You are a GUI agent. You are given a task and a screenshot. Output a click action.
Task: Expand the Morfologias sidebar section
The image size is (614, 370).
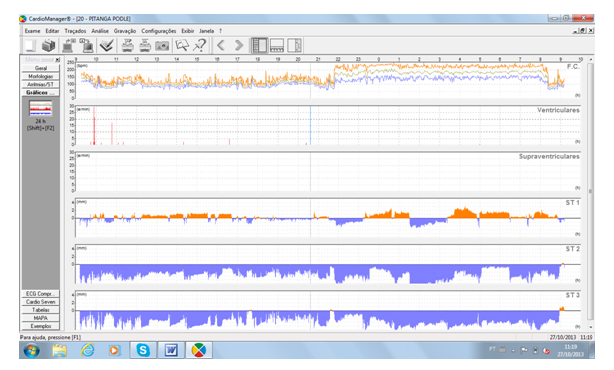coord(40,76)
